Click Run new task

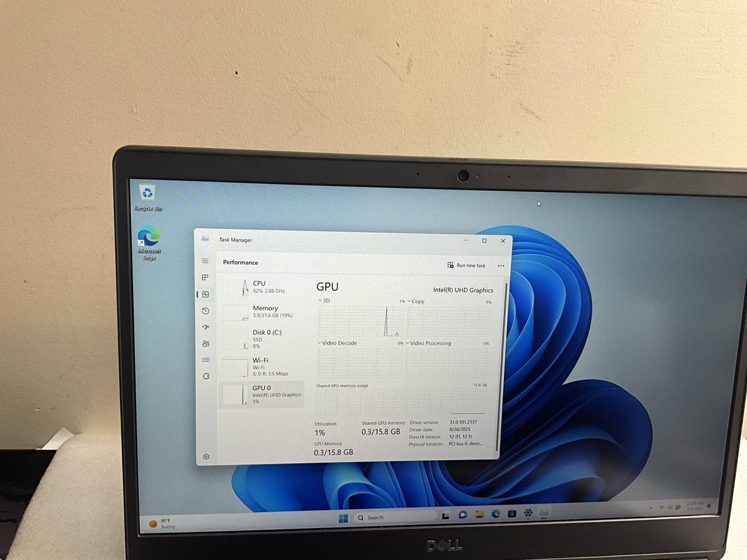tap(466, 266)
